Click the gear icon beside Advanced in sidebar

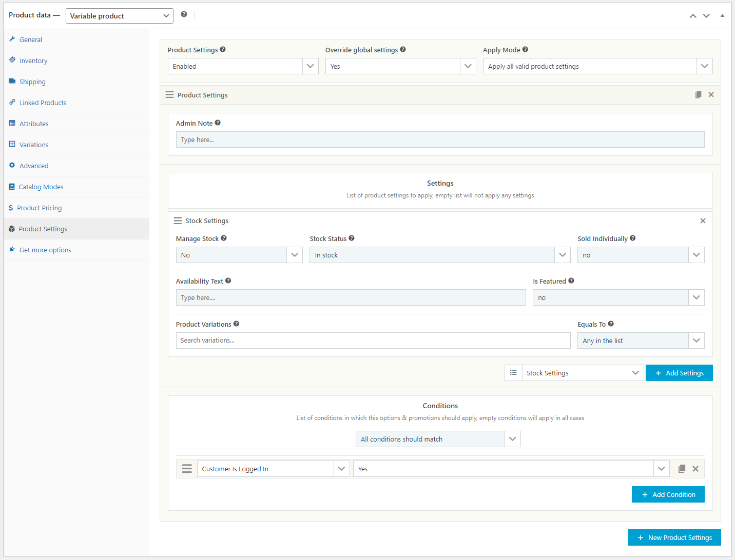tap(11, 165)
